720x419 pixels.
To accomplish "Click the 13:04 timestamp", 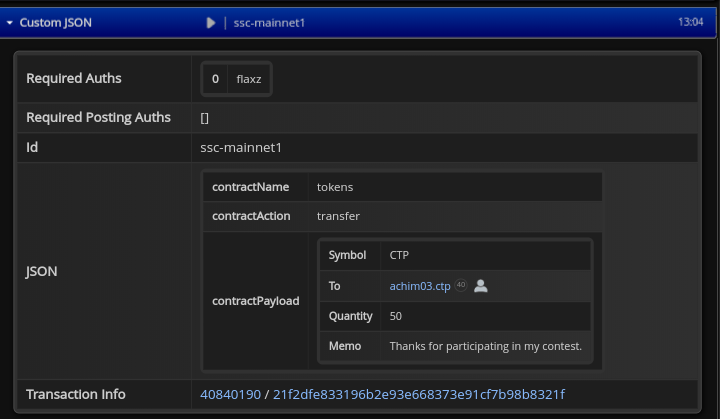I will point(690,22).
